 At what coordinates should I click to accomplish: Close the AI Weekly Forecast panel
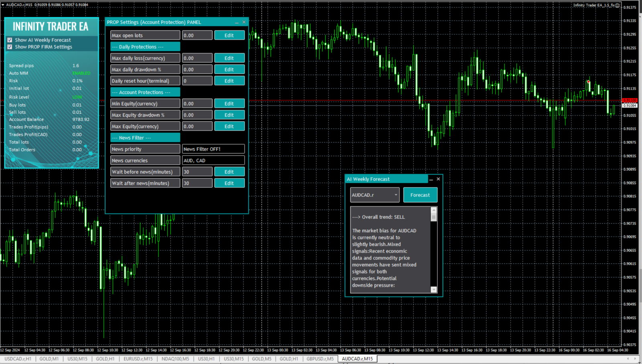coord(438,179)
